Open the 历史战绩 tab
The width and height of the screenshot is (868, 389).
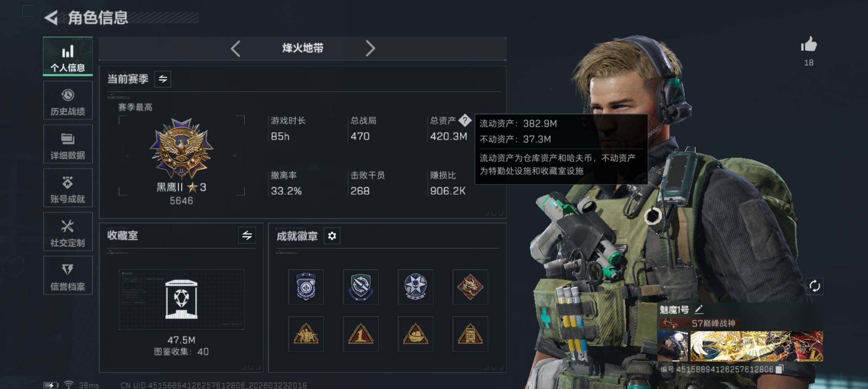(68, 100)
